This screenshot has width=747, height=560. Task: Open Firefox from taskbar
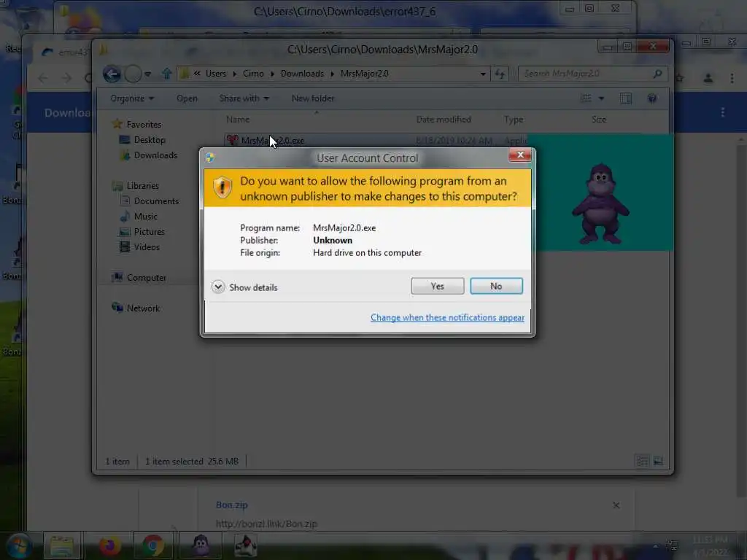[109, 546]
